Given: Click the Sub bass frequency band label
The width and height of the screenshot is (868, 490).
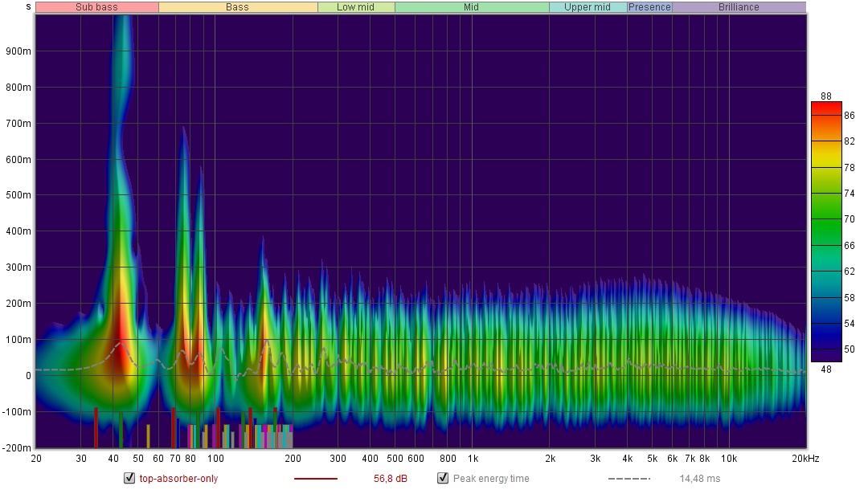Looking at the screenshot, I should (x=96, y=7).
